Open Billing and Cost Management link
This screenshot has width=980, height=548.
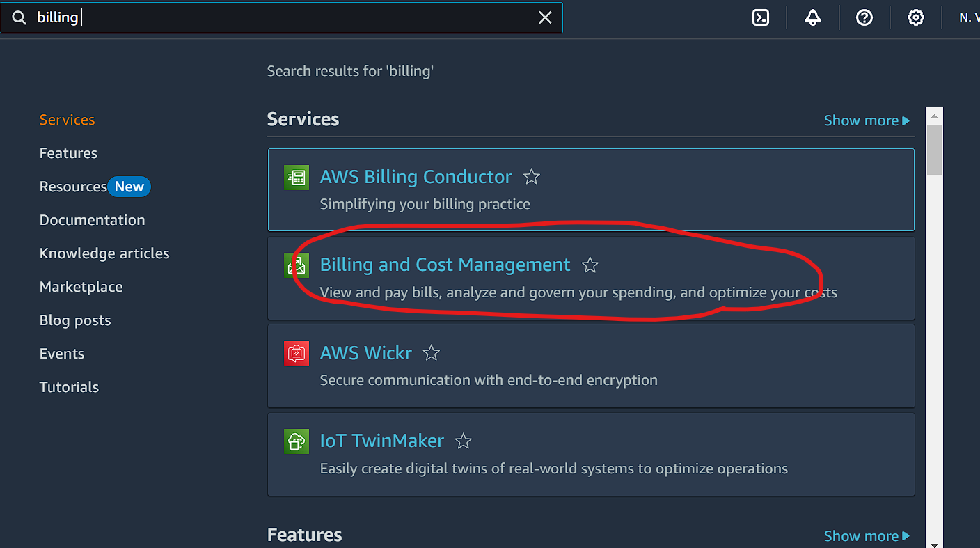445,265
